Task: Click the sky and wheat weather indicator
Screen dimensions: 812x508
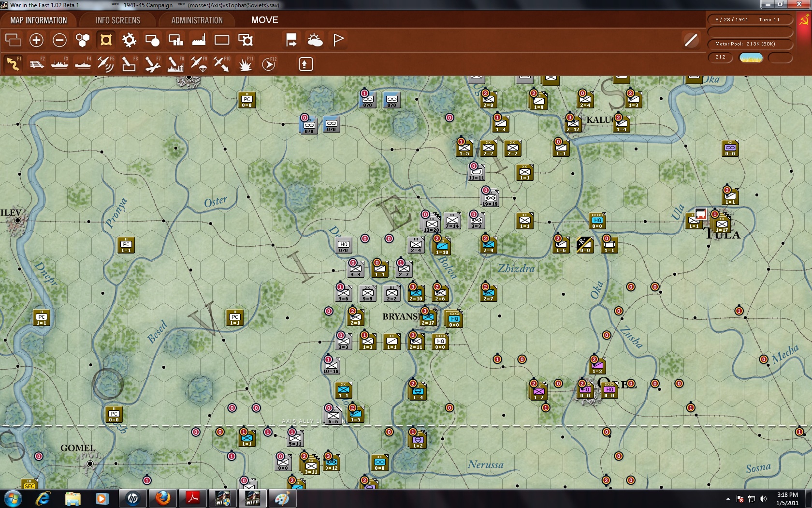Action: point(751,58)
